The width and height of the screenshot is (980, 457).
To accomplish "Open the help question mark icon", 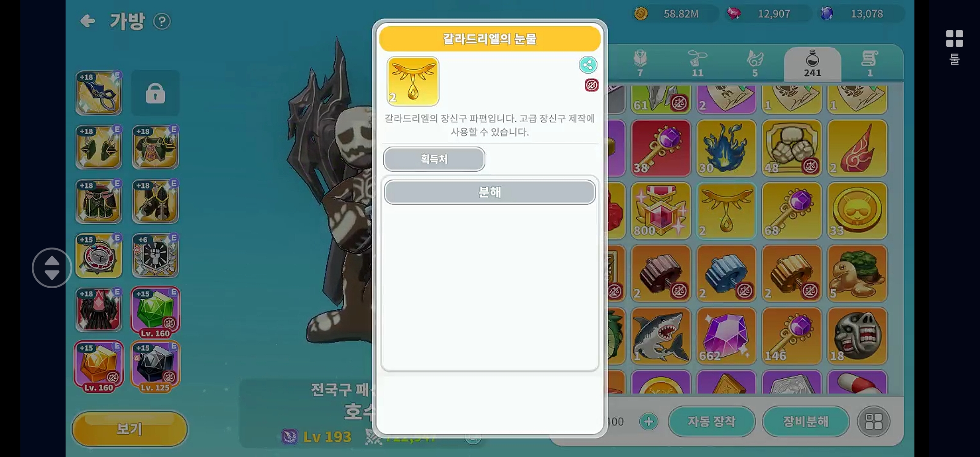I will point(162,21).
